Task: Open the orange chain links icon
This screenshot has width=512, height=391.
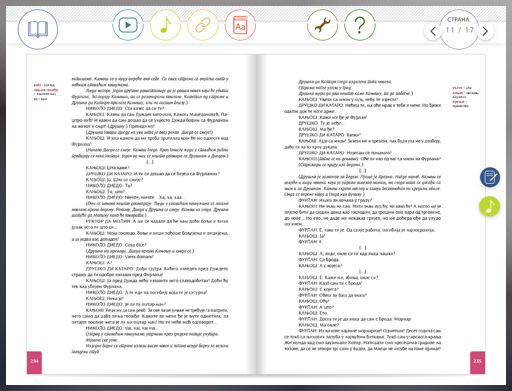Action: click(203, 25)
